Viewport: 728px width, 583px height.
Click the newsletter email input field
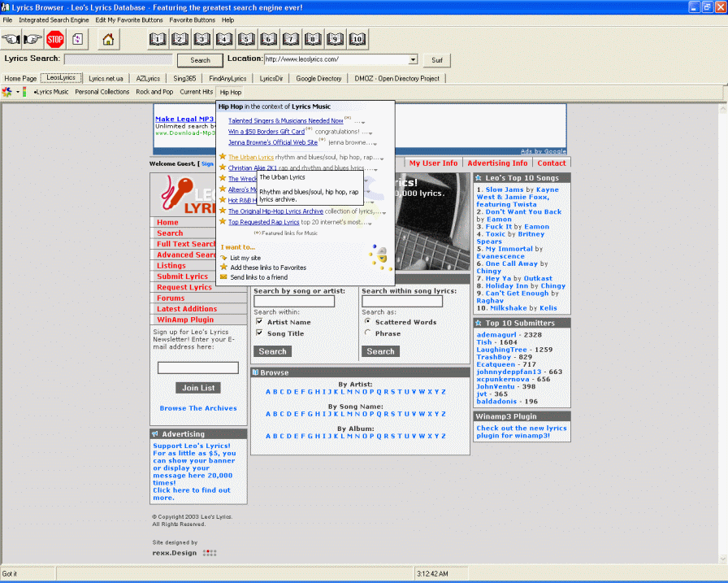[x=198, y=368]
